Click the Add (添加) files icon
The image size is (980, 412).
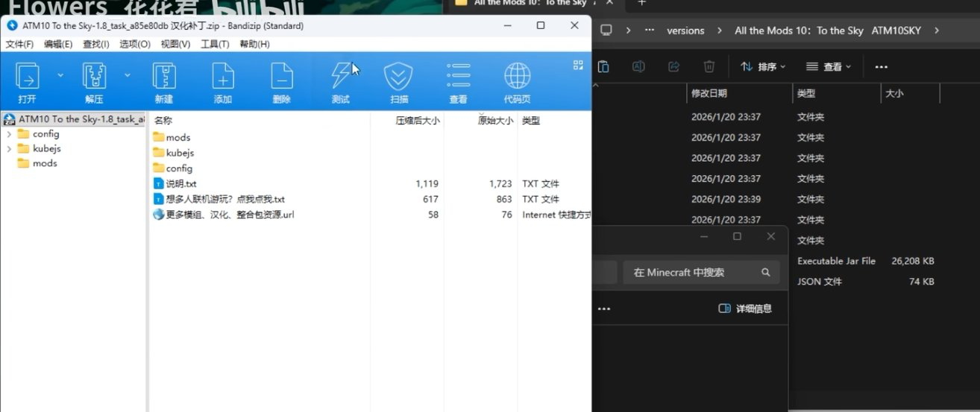tap(223, 77)
